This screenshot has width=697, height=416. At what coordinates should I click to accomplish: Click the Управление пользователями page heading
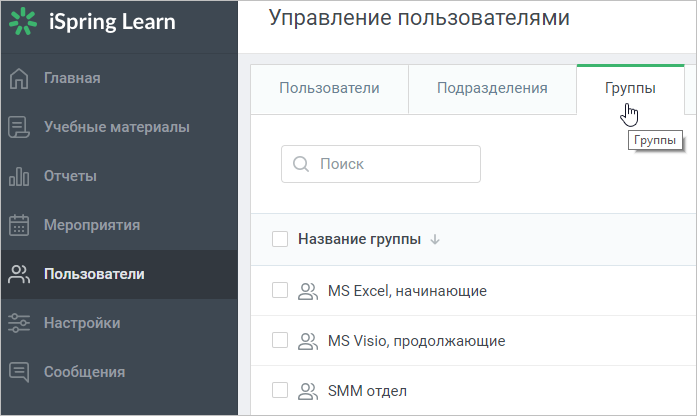coord(419,18)
